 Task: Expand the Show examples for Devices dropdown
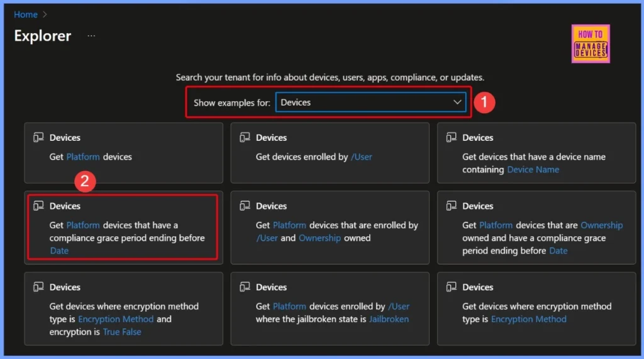tap(371, 102)
